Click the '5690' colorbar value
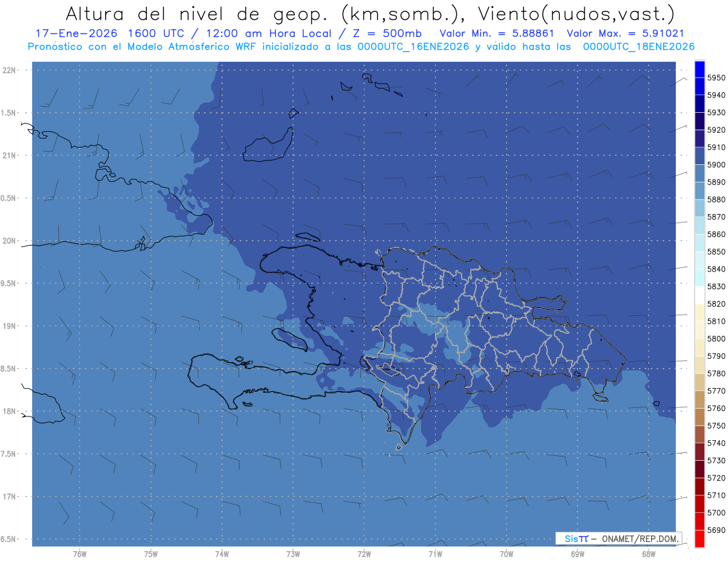This screenshot has height=562, width=728. [716, 530]
